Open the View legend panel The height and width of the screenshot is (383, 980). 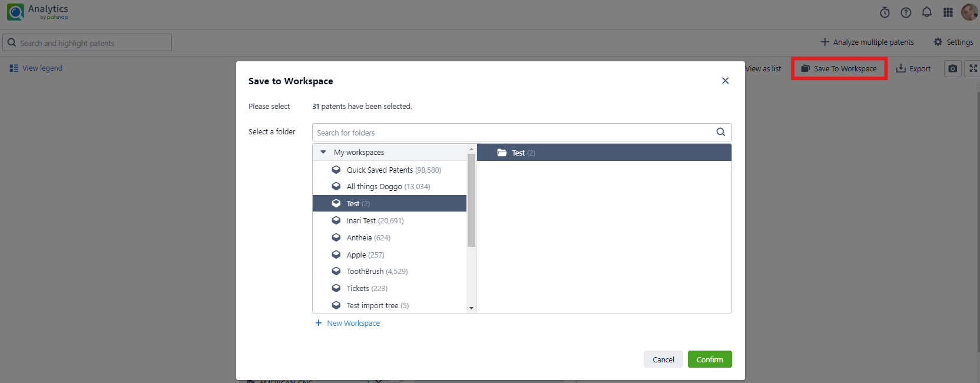coord(36,68)
